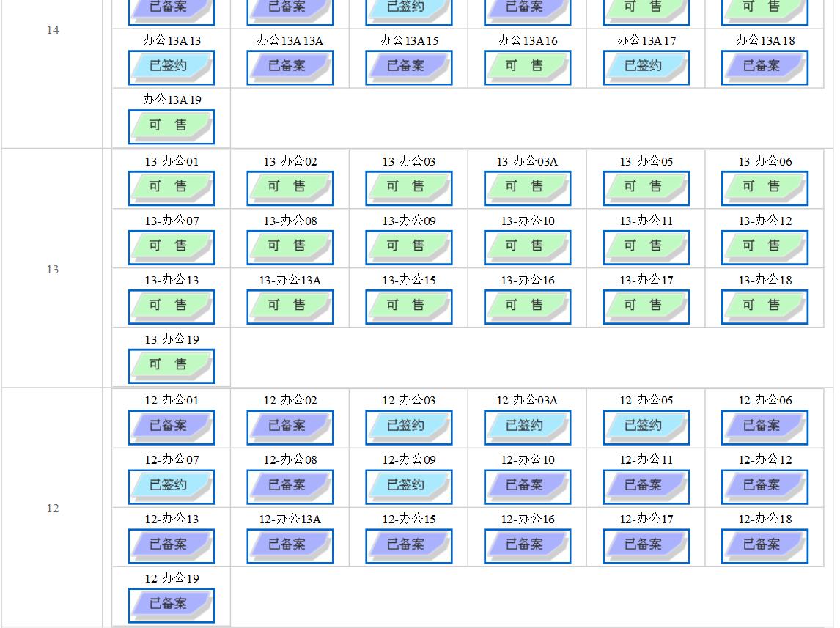This screenshot has height=628, width=840.
Task: Click the 已备案 badge for 12-办公19
Action: 171,604
